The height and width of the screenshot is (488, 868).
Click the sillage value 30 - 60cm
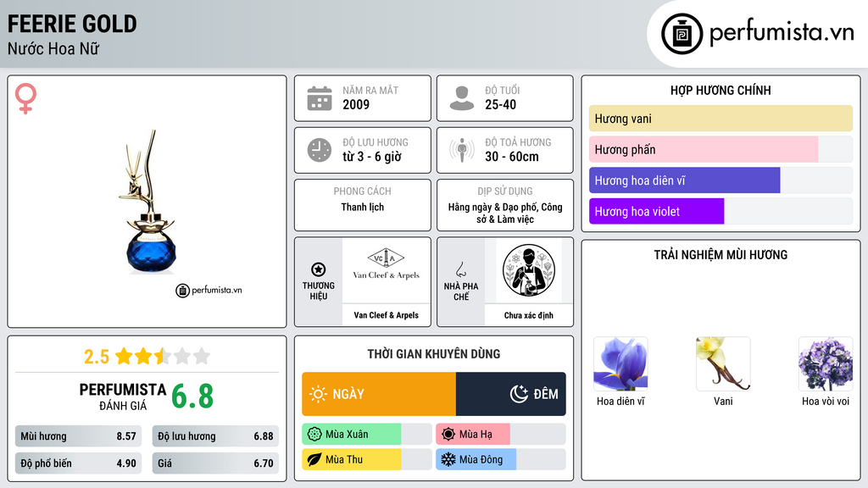[511, 157]
